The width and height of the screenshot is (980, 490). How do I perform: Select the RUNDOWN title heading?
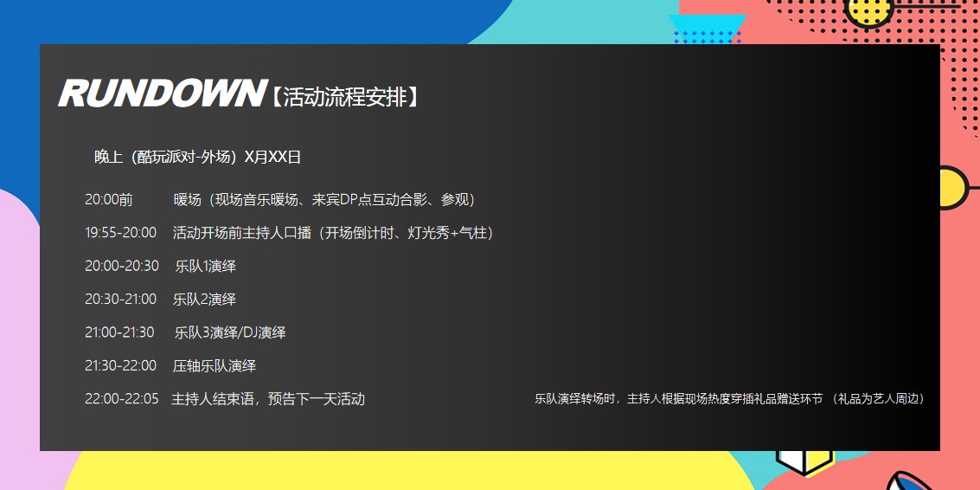click(162, 93)
